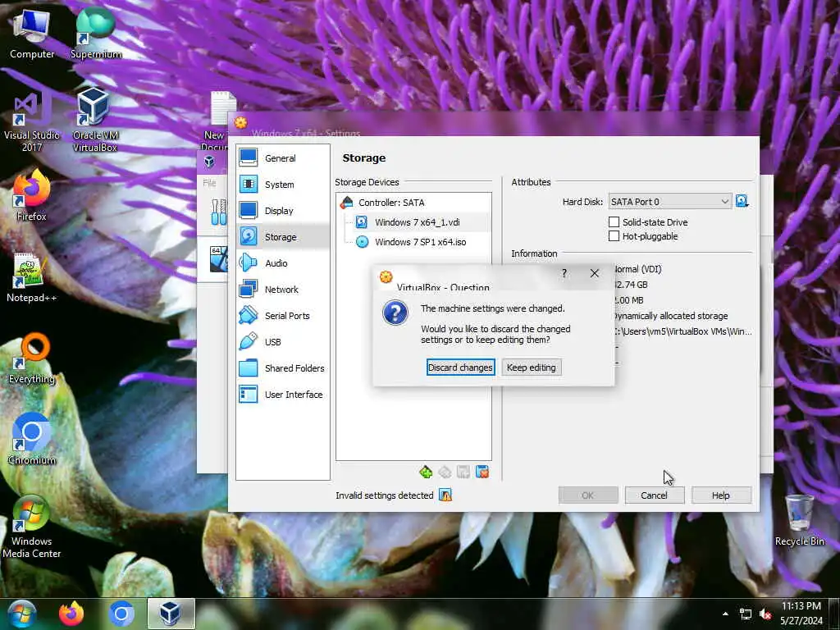Open the Shared Folders settings category

coord(282,368)
